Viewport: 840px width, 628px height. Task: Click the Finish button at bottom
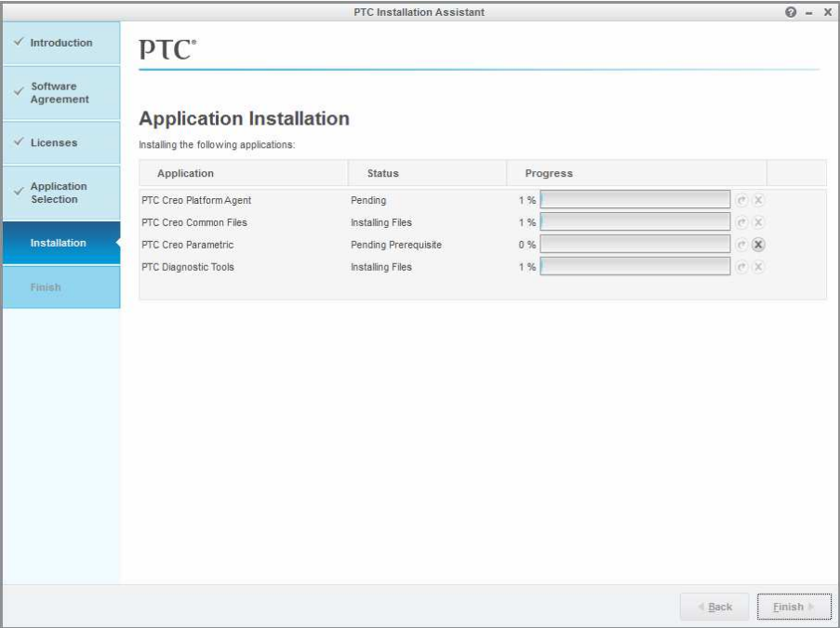(793, 607)
